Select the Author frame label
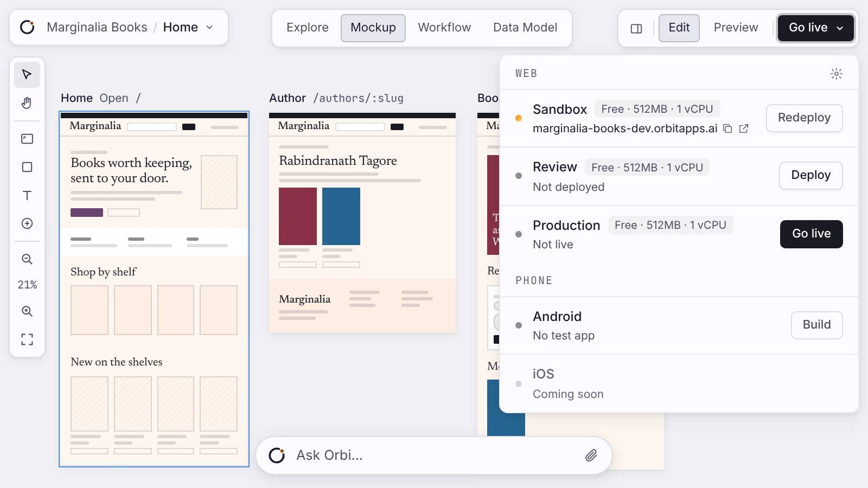 pos(288,98)
